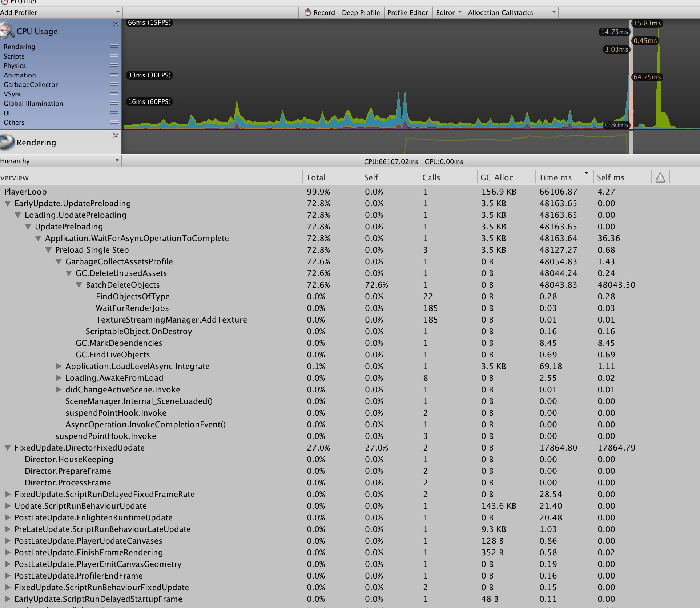Close the Rendering profiler module
The image size is (700, 608).
[x=116, y=136]
